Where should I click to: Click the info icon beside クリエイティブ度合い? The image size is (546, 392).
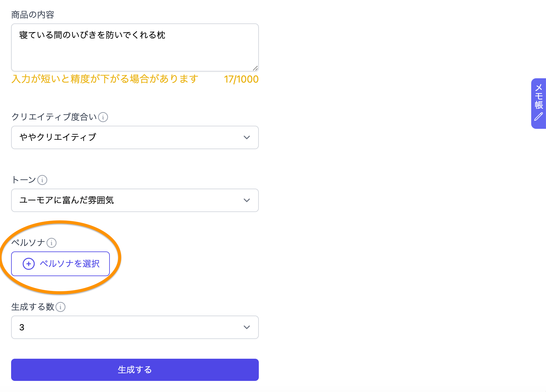(103, 117)
